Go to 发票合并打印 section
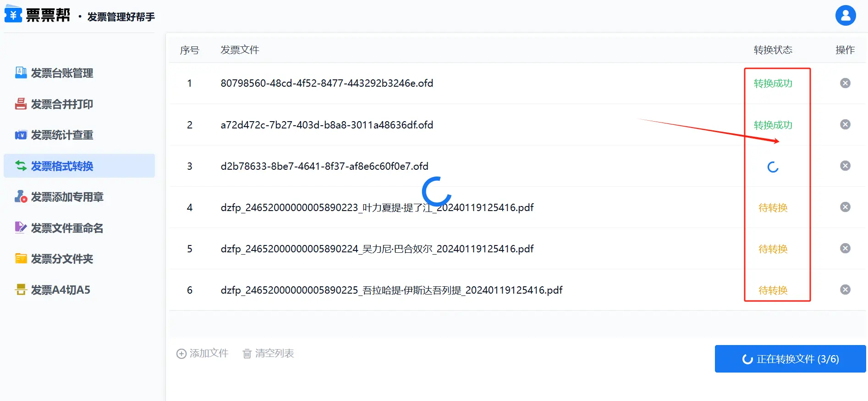 click(x=62, y=104)
